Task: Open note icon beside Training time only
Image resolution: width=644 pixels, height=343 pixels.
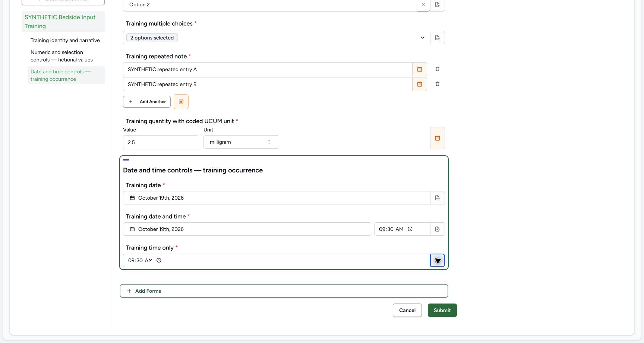Action: [x=438, y=260]
